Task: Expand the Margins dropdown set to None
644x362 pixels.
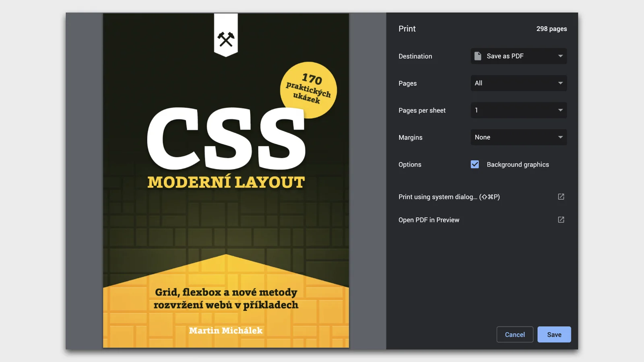Action: click(x=518, y=137)
